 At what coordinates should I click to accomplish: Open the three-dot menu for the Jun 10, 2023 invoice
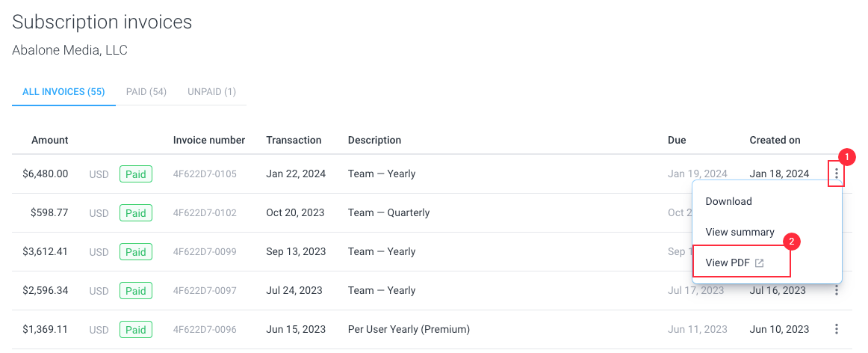pos(836,329)
